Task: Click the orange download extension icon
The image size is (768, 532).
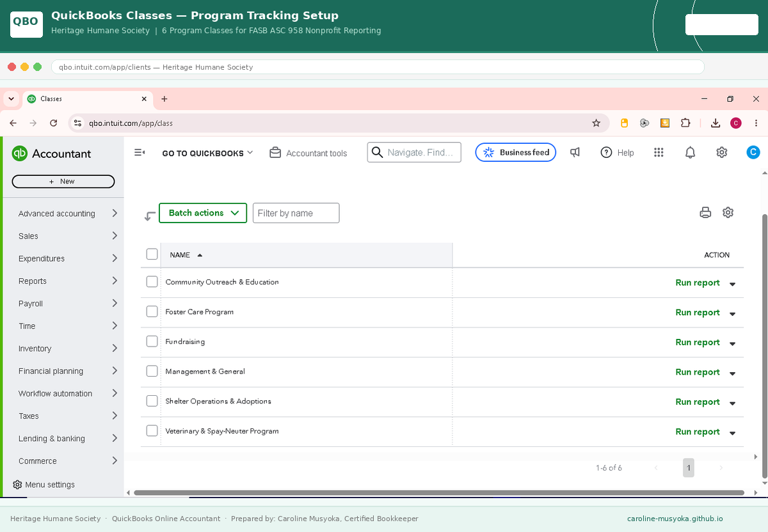Action: click(665, 123)
